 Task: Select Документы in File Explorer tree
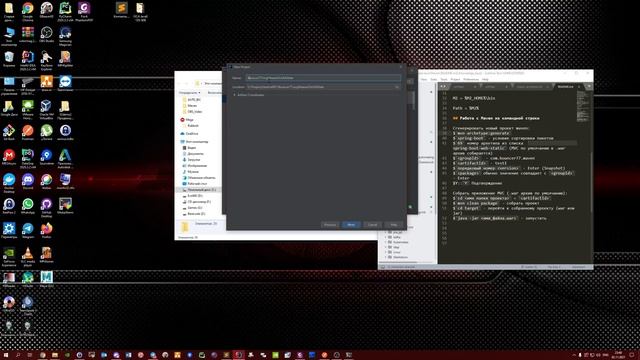click(x=195, y=154)
